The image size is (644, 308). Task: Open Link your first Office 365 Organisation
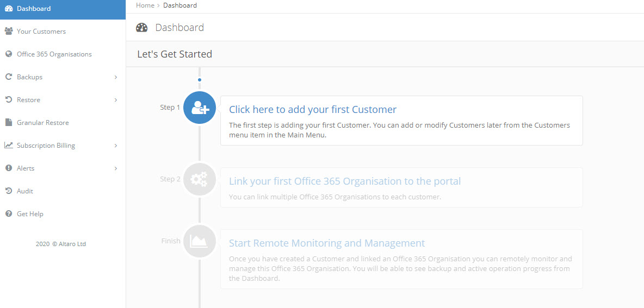coord(345,181)
